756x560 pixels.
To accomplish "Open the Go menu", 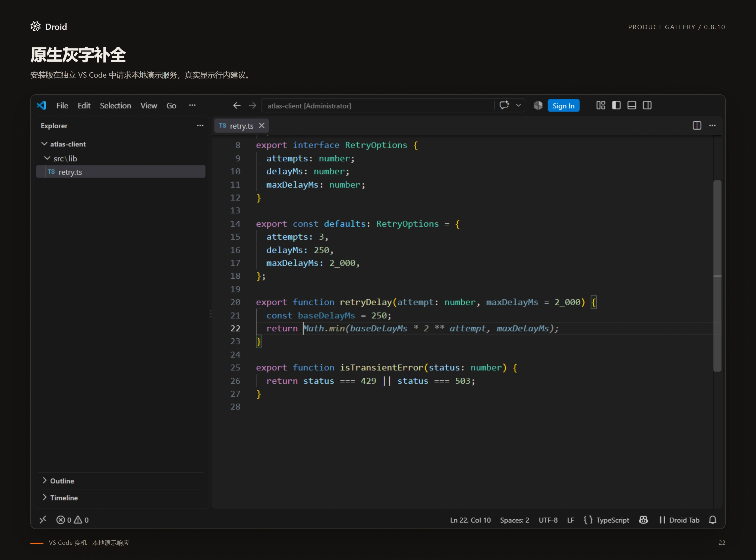I will tap(171, 106).
